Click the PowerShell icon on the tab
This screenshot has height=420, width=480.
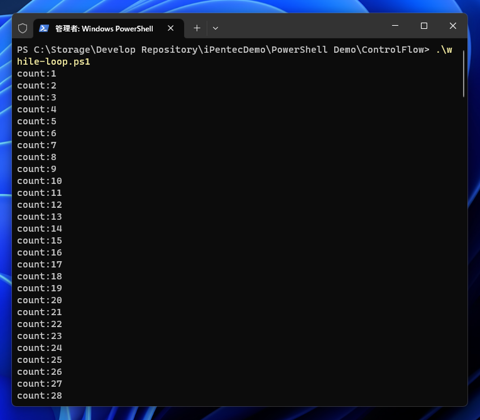pos(44,28)
